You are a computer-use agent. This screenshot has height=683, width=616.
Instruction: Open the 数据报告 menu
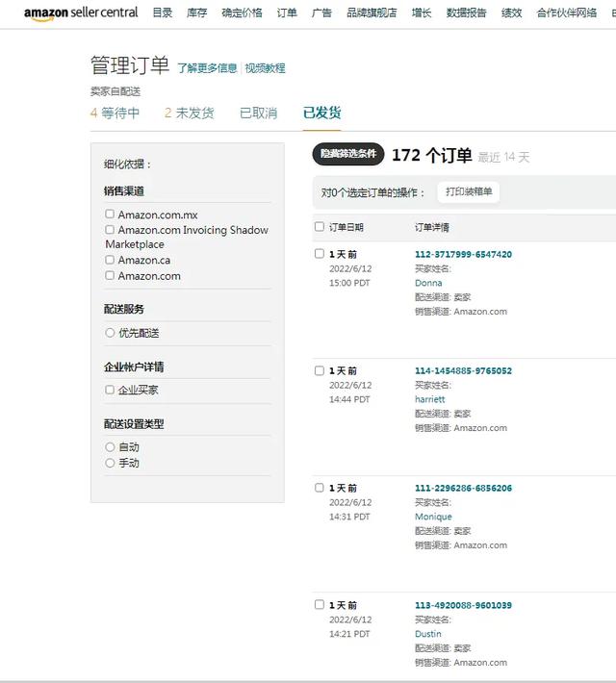(467, 13)
